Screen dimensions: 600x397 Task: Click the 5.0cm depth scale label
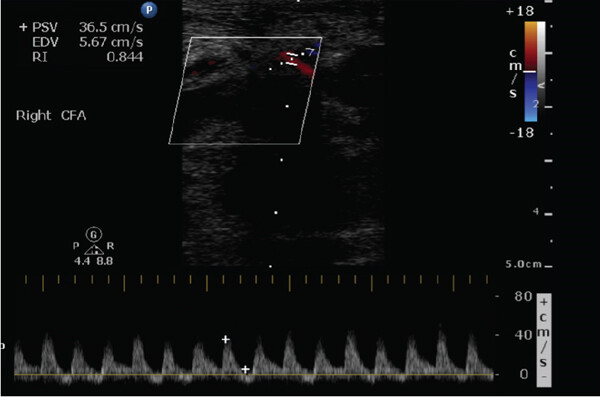523,264
